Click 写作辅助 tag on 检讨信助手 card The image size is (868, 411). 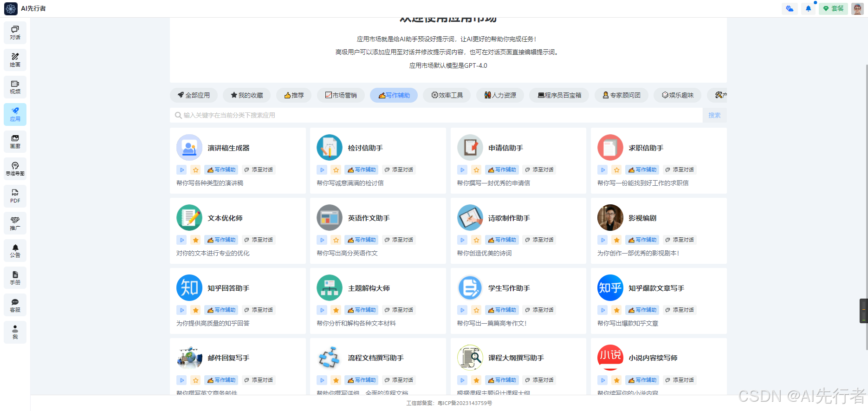click(x=362, y=170)
